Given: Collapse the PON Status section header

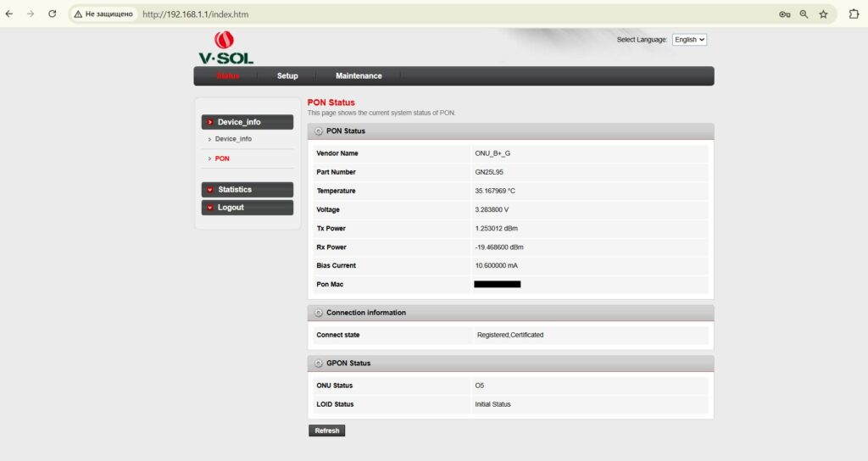Looking at the screenshot, I should pos(319,131).
